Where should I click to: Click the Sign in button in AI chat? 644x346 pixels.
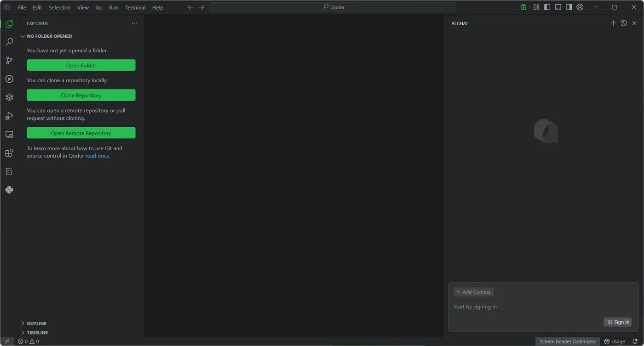tap(618, 322)
